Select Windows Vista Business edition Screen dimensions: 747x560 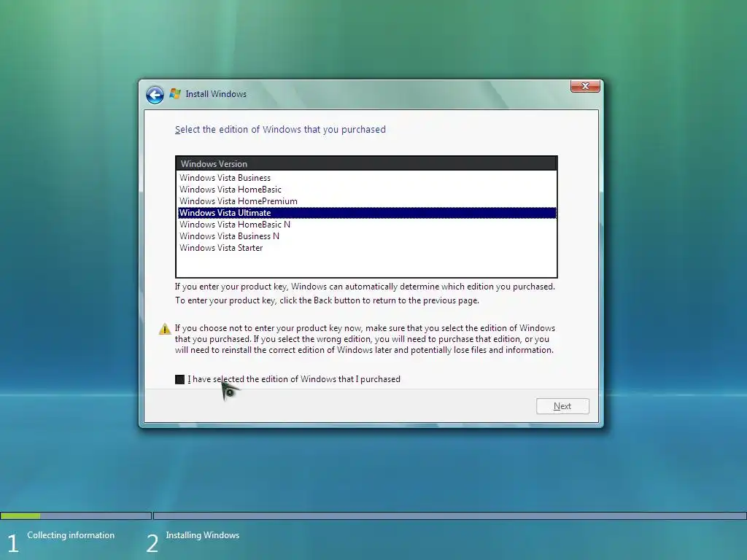(367, 178)
